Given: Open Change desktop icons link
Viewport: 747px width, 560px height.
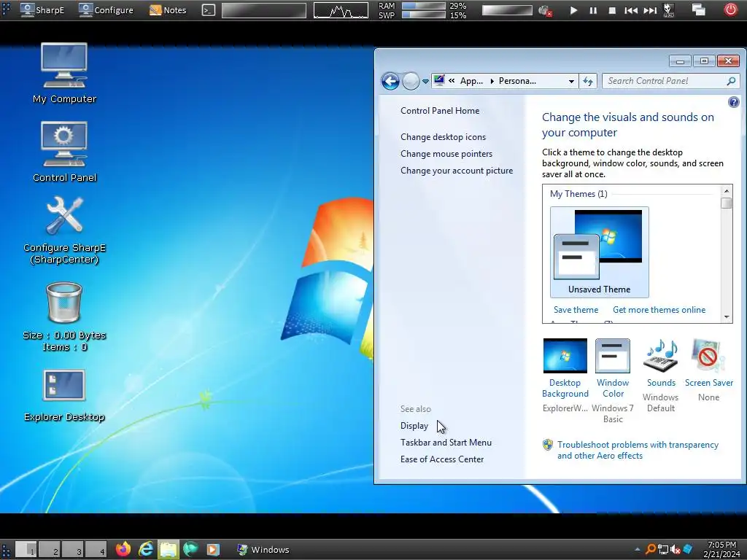Looking at the screenshot, I should 443,136.
